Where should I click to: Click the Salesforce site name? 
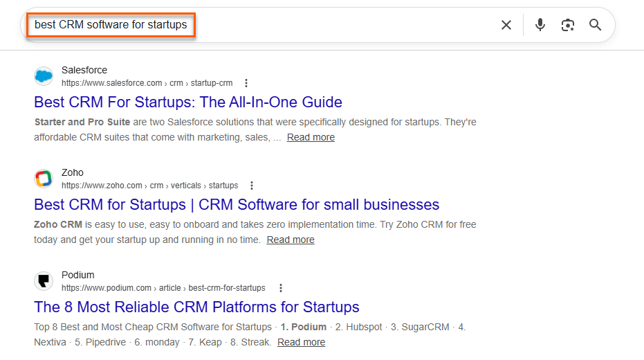coord(84,71)
